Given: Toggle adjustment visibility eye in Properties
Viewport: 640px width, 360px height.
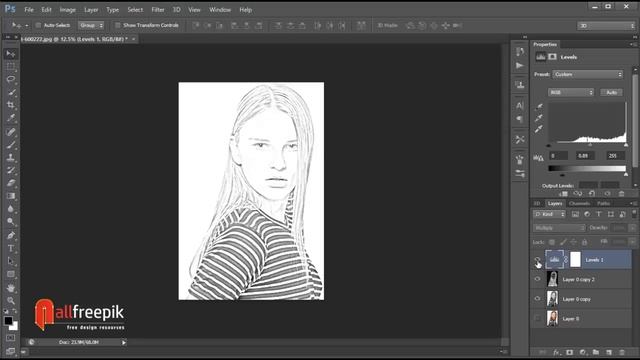Looking at the screenshot, I should pyautogui.click(x=607, y=194).
